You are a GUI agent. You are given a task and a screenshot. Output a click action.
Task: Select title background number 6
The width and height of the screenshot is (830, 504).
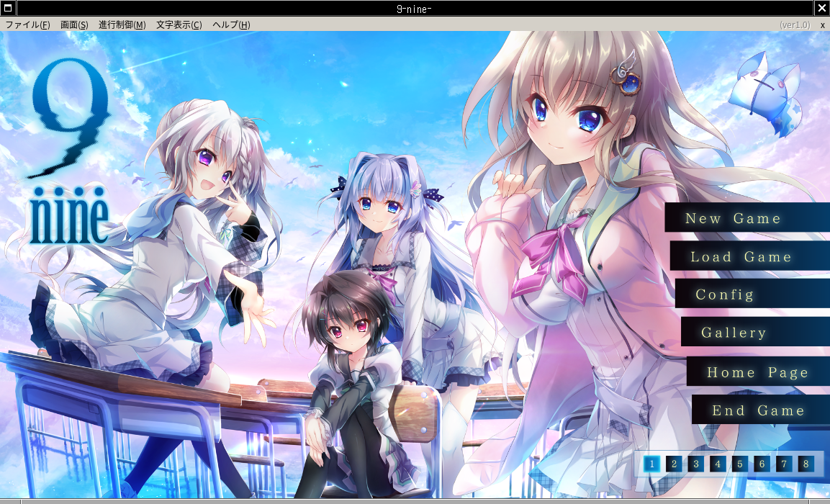pyautogui.click(x=762, y=464)
